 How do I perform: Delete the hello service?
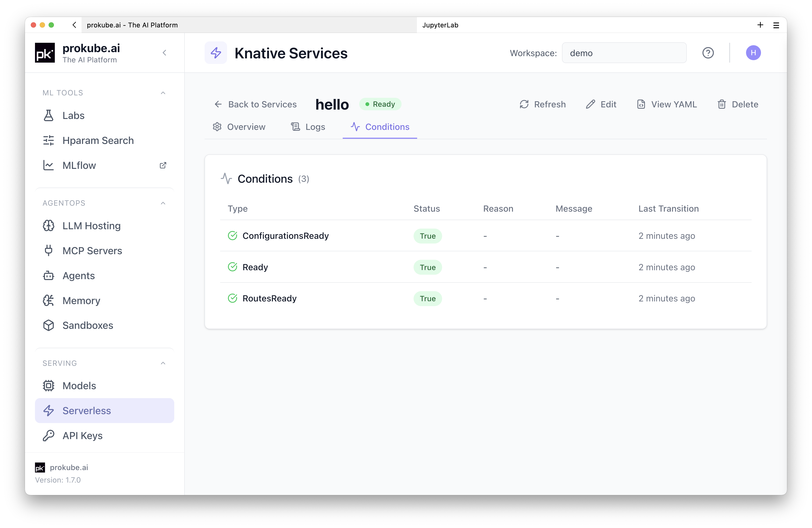[738, 104]
